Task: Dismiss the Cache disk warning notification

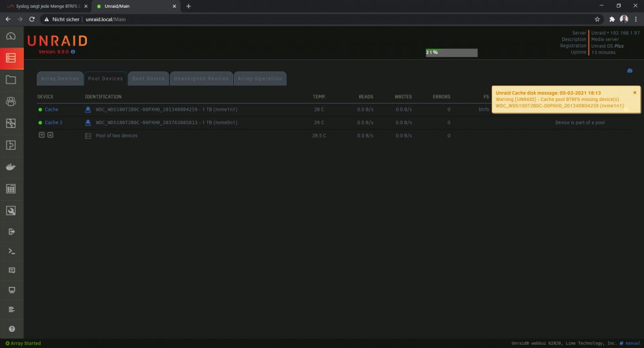Action: click(x=634, y=93)
